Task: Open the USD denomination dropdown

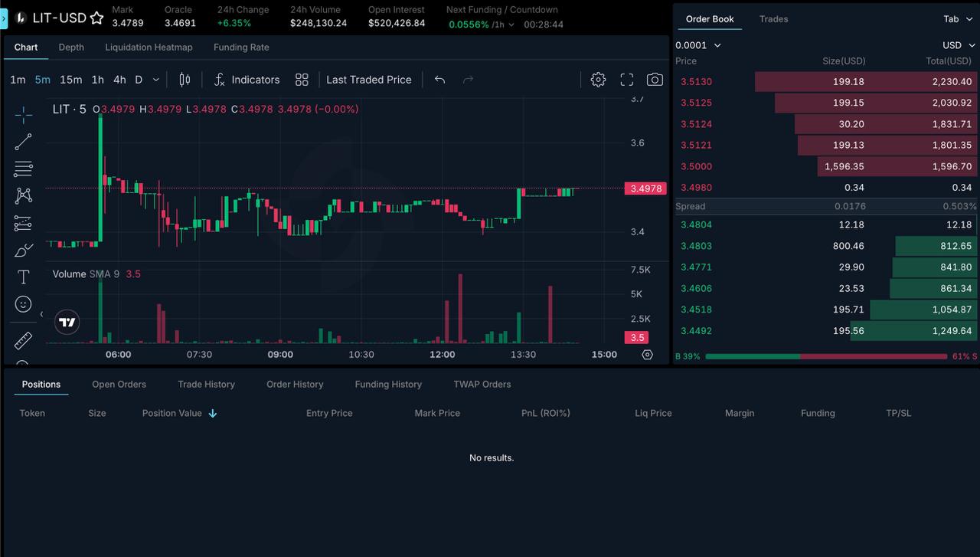Action: tap(958, 45)
